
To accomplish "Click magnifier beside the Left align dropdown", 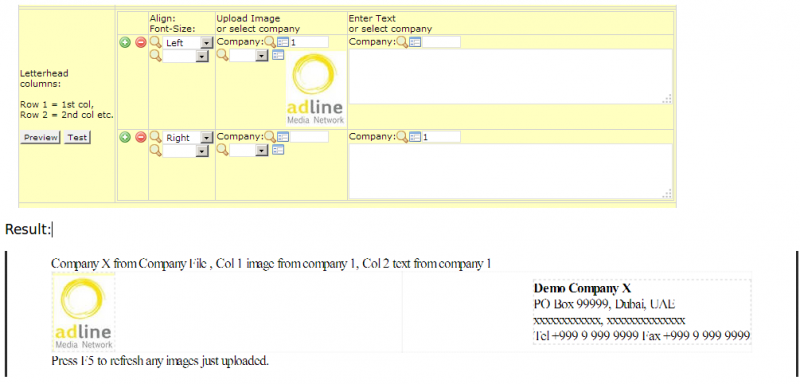I will (x=156, y=42).
